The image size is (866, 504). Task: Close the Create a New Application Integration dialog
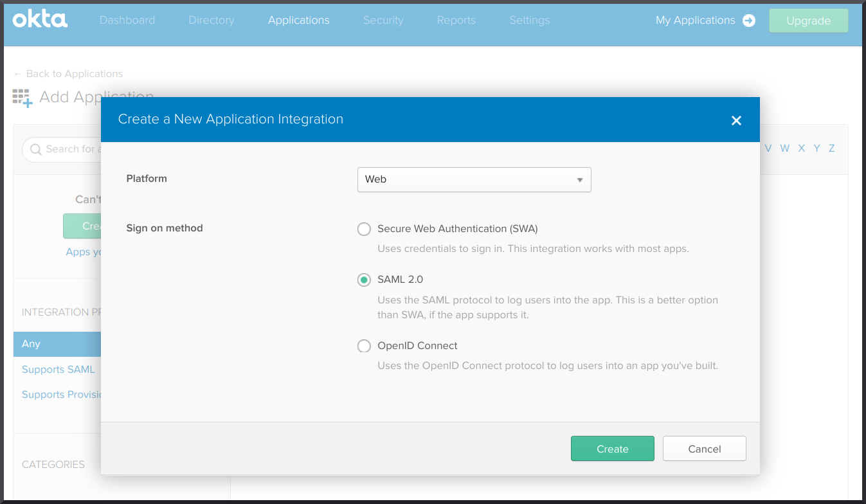(737, 120)
